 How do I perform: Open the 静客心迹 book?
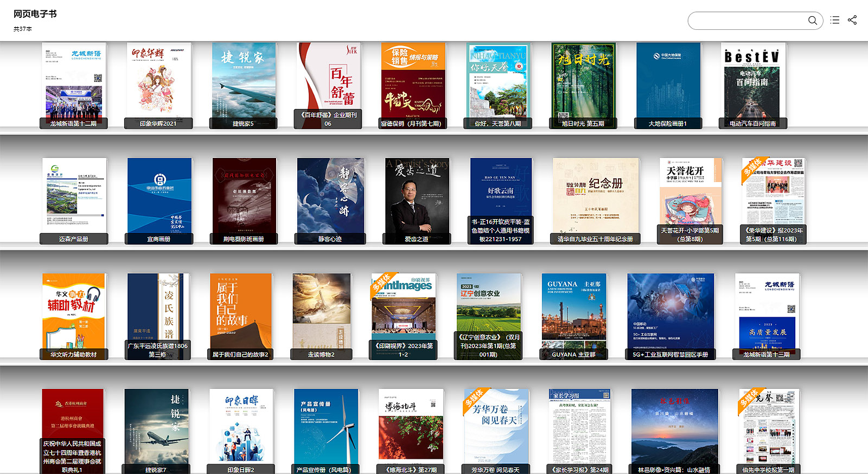pos(330,196)
